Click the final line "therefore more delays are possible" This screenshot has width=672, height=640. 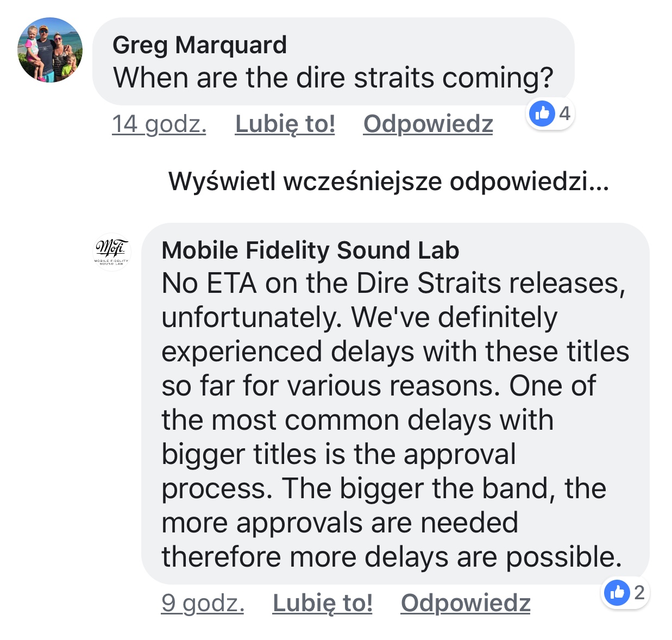(391, 557)
